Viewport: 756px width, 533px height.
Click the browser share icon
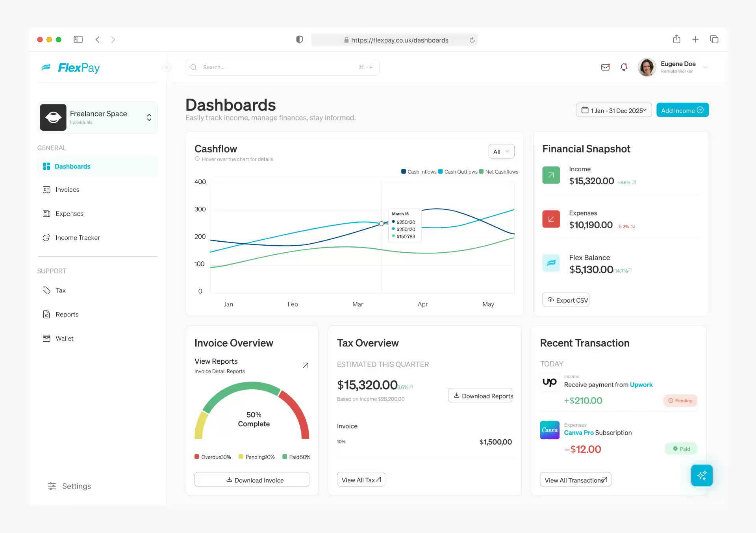[676, 39]
